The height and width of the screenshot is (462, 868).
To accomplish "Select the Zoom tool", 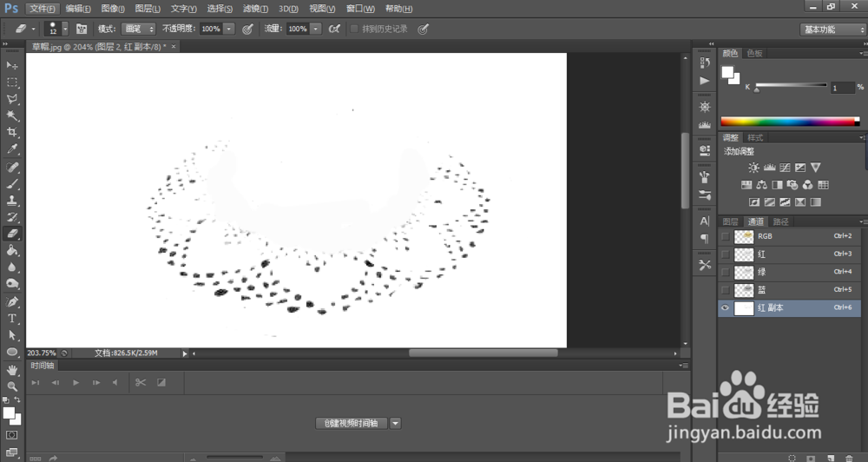I will tap(11, 386).
